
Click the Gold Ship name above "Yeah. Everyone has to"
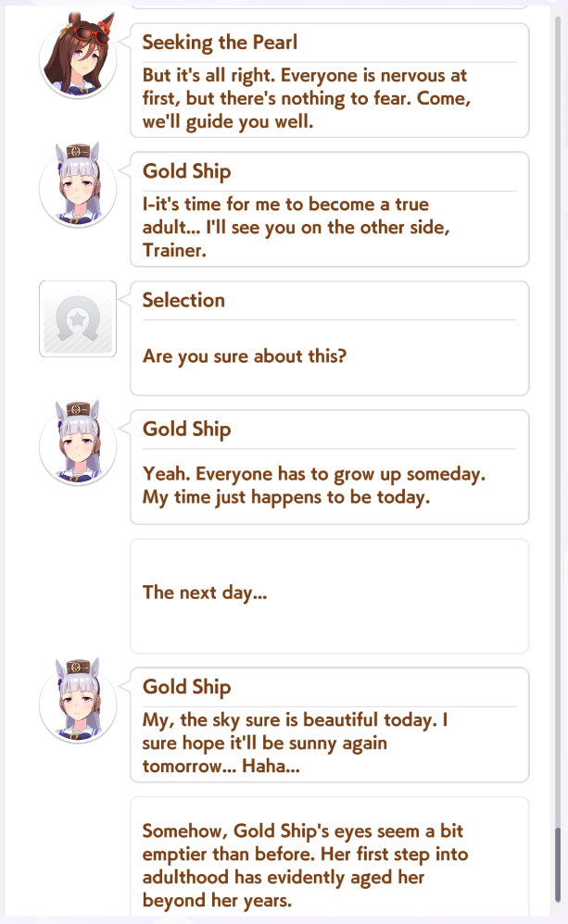[186, 430]
